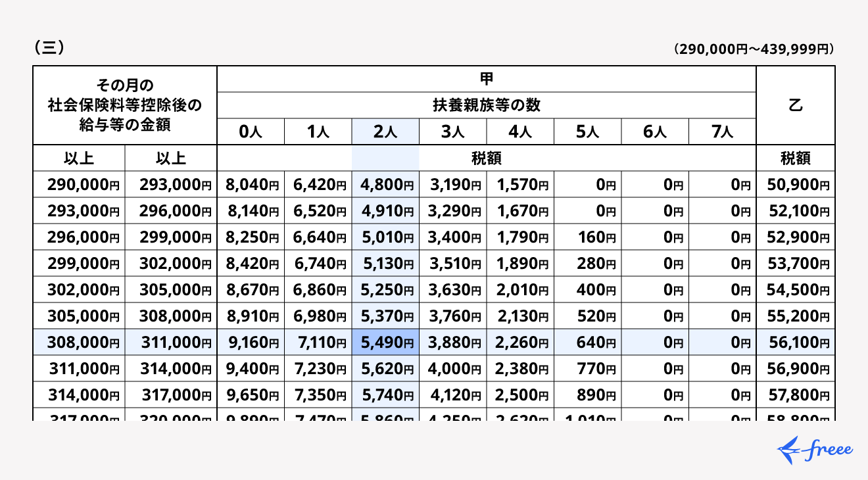868x480 pixels.
Task: Click the salary amount header その月の社会保険料等控除後の給与等の金額
Action: click(125, 105)
